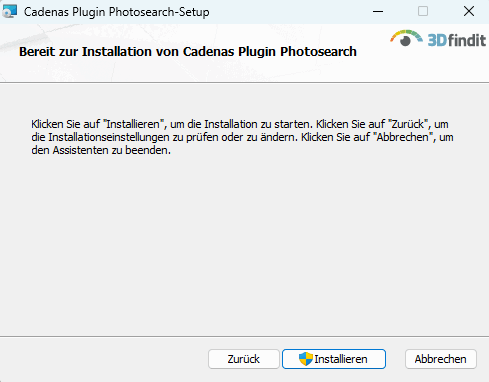Click the greyed-out maximize window icon

tap(423, 11)
